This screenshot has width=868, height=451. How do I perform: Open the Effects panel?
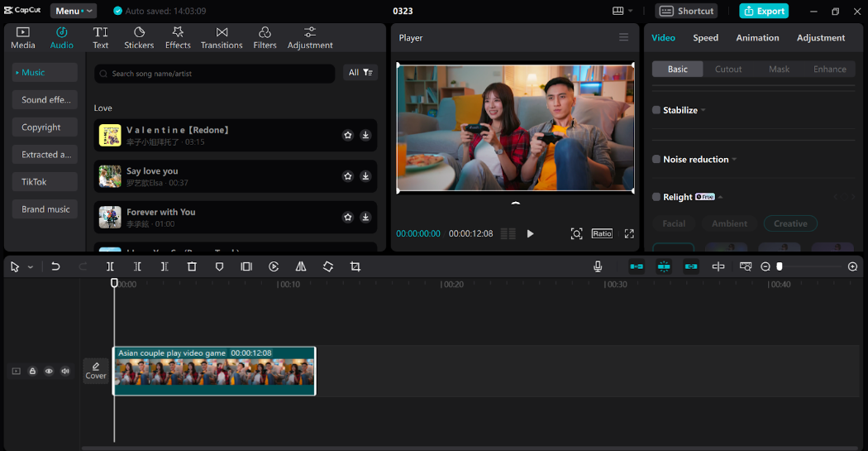178,38
